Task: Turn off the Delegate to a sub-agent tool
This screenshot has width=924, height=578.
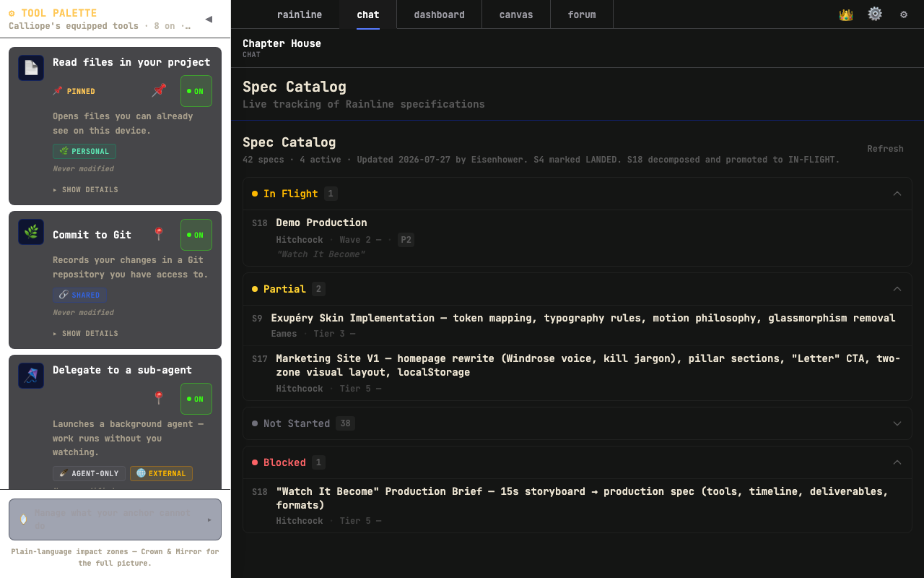Action: (196, 399)
